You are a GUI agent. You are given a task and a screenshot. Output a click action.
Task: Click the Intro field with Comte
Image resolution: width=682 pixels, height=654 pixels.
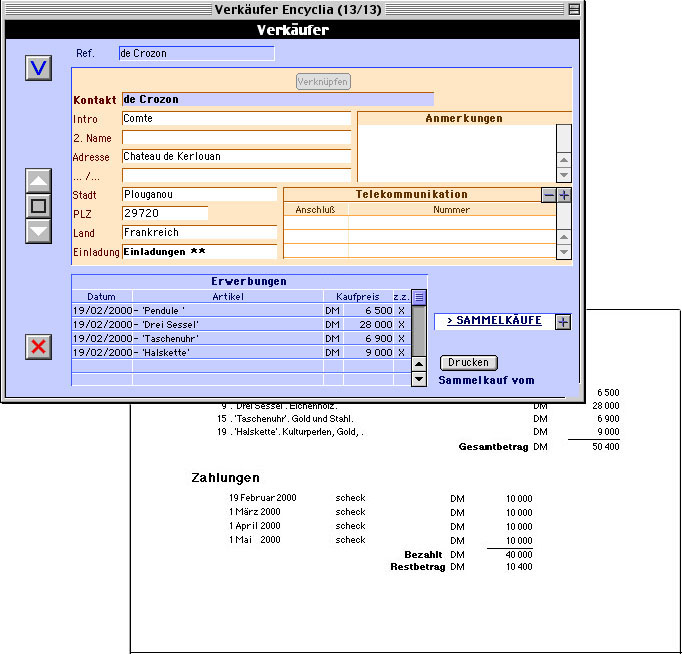[237, 119]
